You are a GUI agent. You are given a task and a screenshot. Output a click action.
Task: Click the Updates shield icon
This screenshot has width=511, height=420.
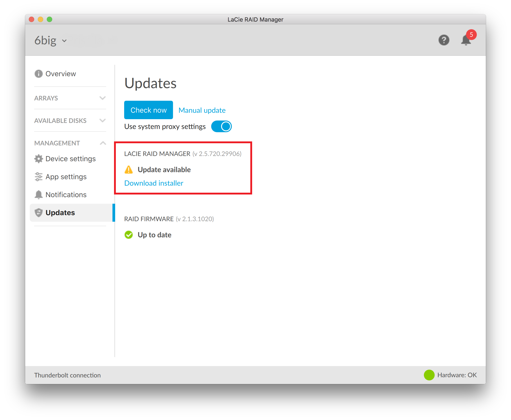[38, 212]
